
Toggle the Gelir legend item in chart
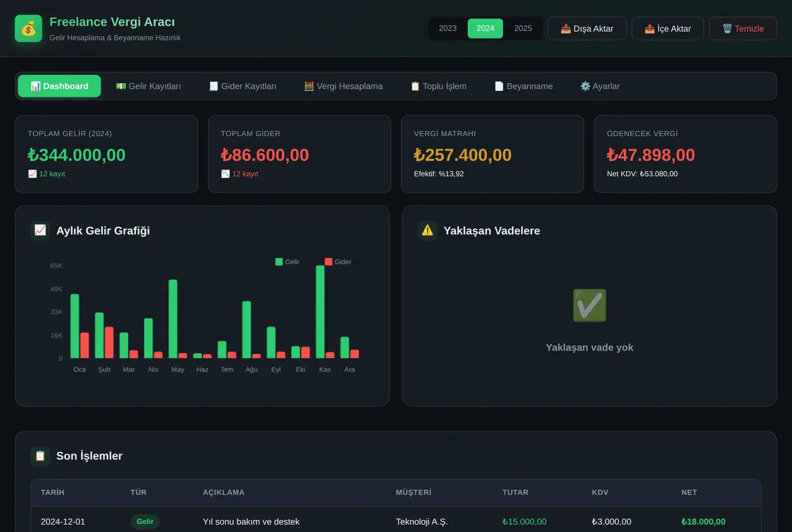point(287,262)
